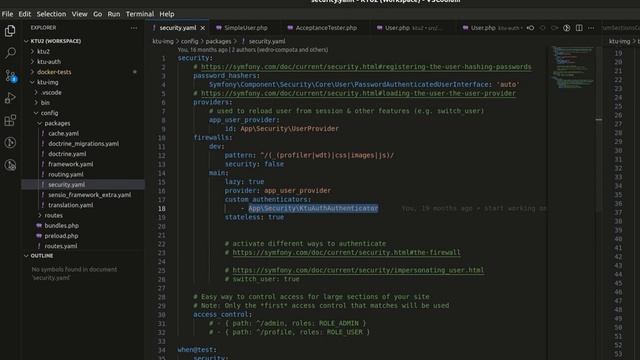The height and width of the screenshot is (360, 640).
Task: Open editor more actions ellipsis
Action: click(591, 28)
